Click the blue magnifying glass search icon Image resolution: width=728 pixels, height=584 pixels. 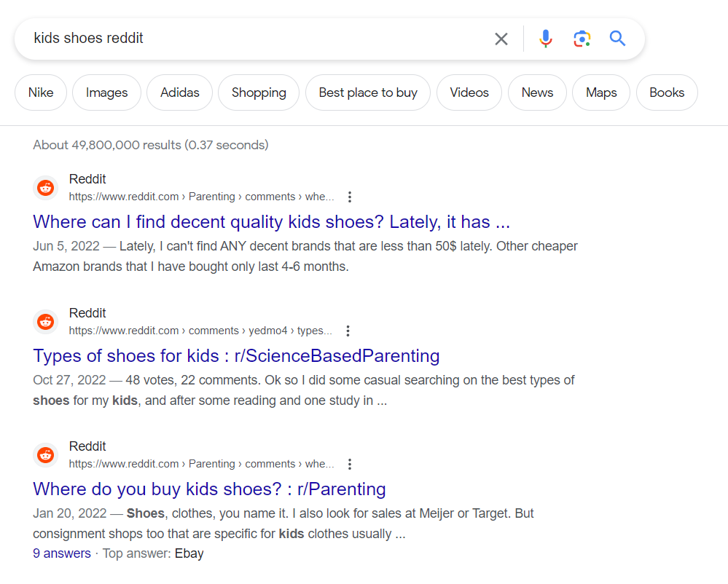click(617, 39)
